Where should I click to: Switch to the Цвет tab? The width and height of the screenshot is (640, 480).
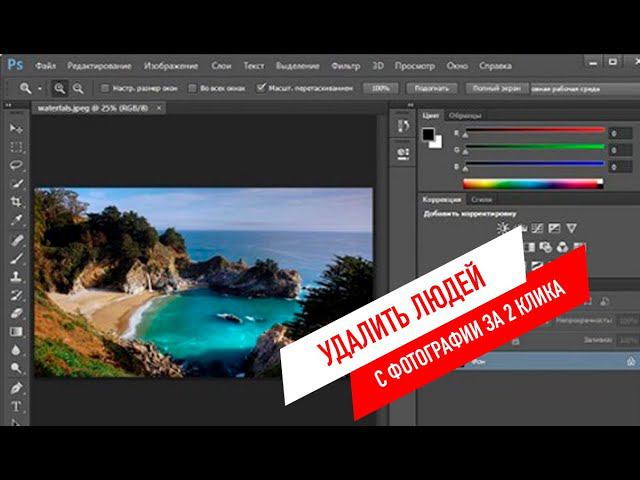click(431, 116)
